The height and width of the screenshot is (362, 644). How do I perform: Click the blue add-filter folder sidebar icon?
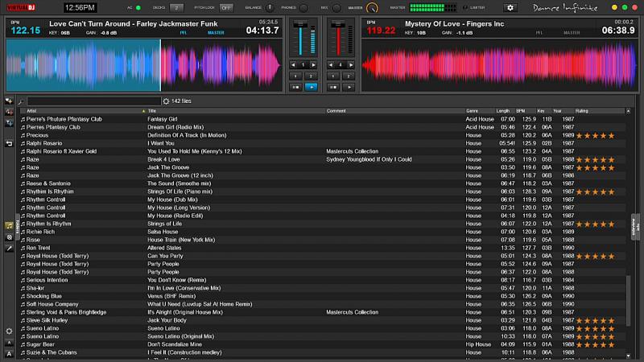coord(9,123)
